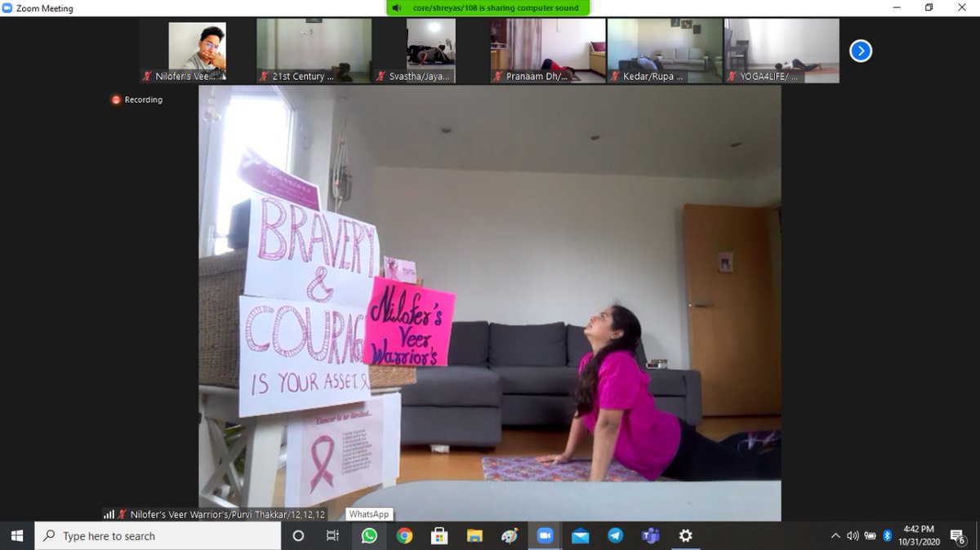The height and width of the screenshot is (550, 980).
Task: Select Nilofer's Vee... participant thumbnail
Action: click(197, 51)
